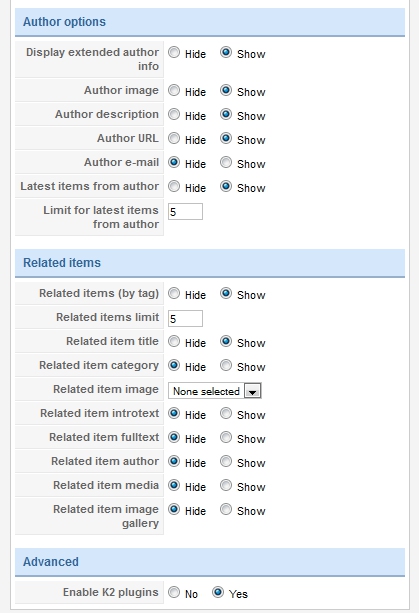Click the Related item image dropdown arrow
Screen dimensions: 419x613
click(252, 391)
